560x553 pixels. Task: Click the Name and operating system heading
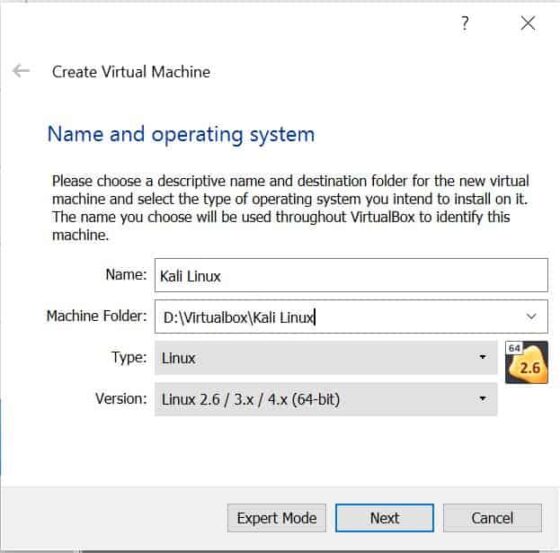tap(181, 135)
